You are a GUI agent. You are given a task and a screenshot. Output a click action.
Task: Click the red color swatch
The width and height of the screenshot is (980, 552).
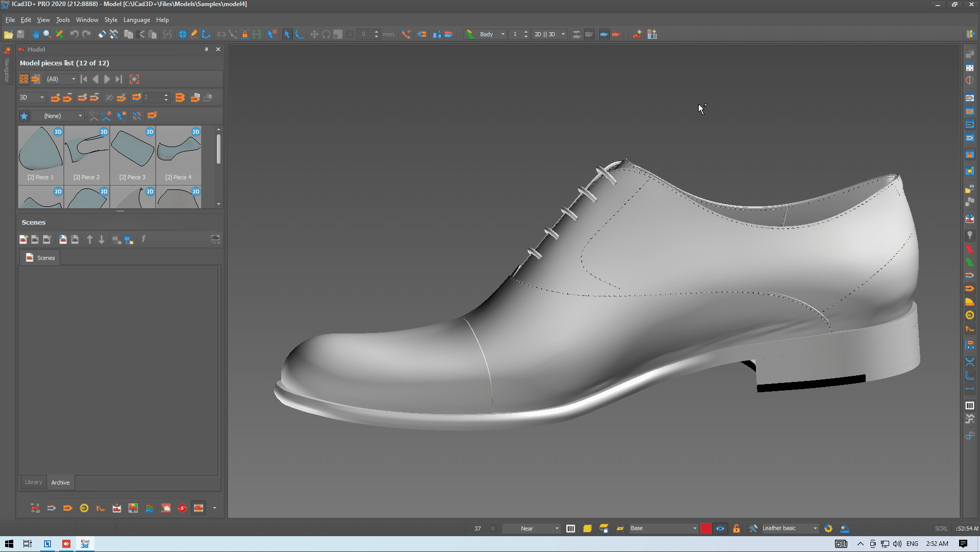point(705,529)
